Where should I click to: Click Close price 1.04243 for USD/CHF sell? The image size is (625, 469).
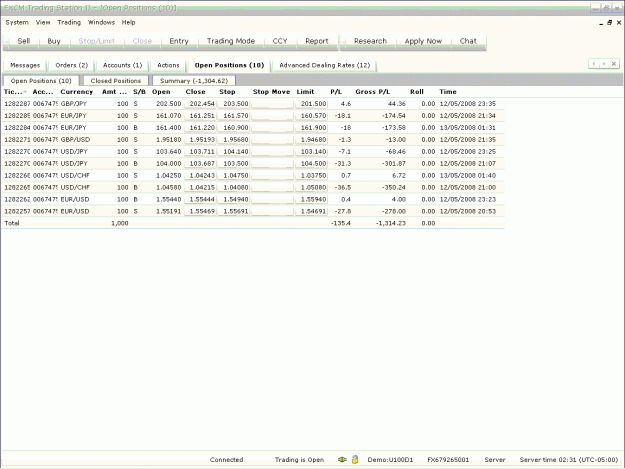pos(200,176)
